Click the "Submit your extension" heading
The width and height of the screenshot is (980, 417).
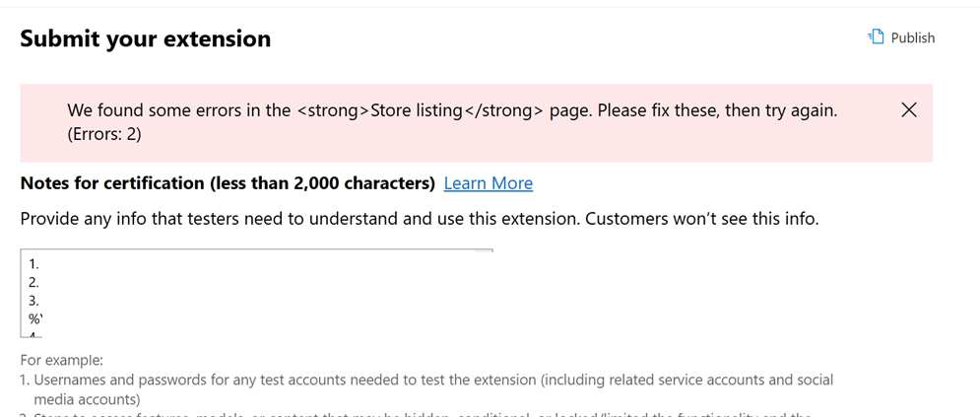(x=145, y=39)
